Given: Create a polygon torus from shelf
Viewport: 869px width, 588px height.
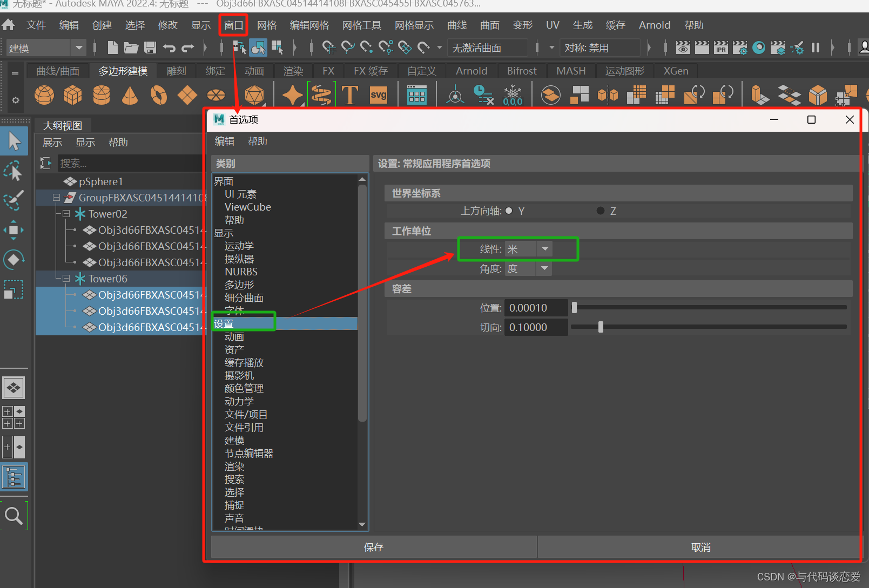Looking at the screenshot, I should click(x=159, y=96).
